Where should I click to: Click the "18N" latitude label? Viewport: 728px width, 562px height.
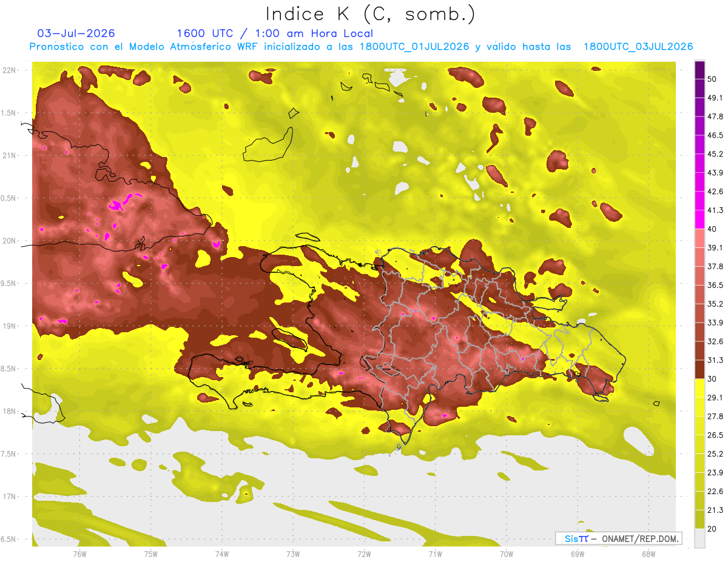coord(9,411)
